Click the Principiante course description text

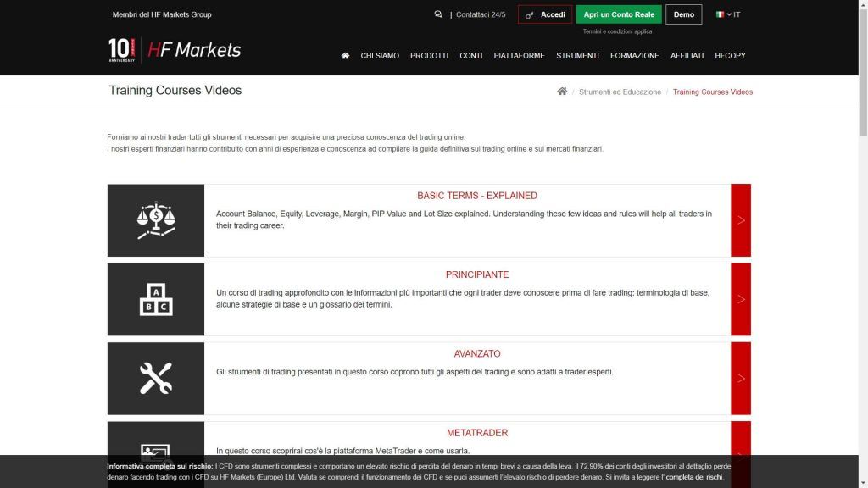pos(463,299)
